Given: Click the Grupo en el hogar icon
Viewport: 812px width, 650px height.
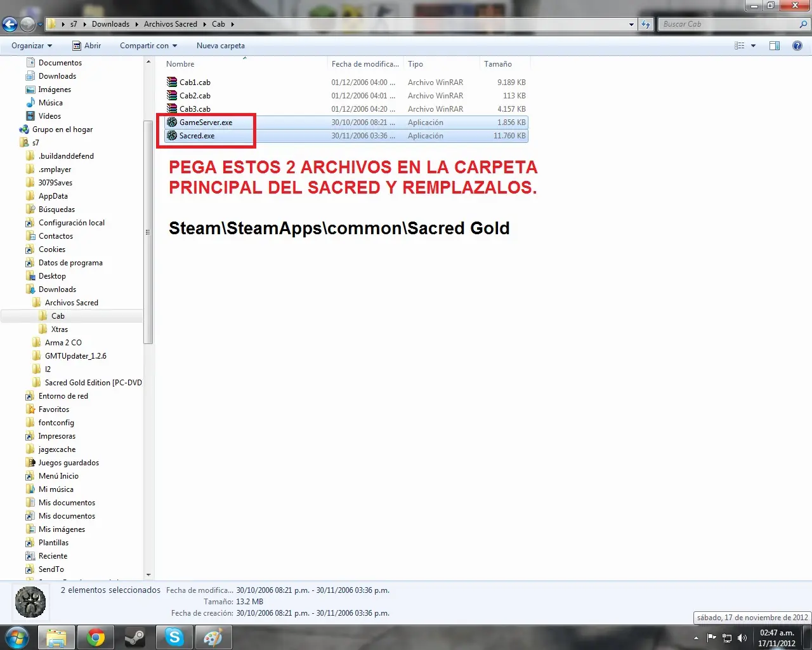Looking at the screenshot, I should 24,129.
